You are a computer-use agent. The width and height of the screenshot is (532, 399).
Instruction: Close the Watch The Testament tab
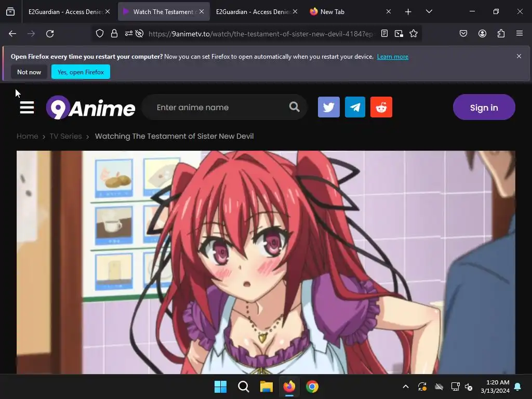[x=202, y=12]
